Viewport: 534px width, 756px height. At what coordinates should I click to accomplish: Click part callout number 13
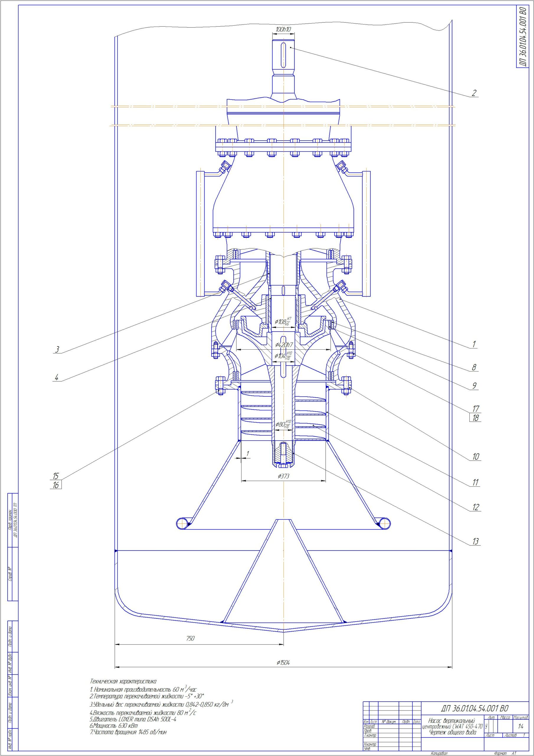(x=475, y=541)
